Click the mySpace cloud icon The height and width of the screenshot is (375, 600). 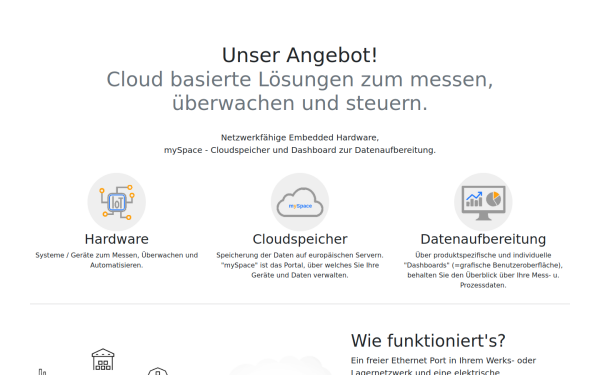click(x=300, y=202)
